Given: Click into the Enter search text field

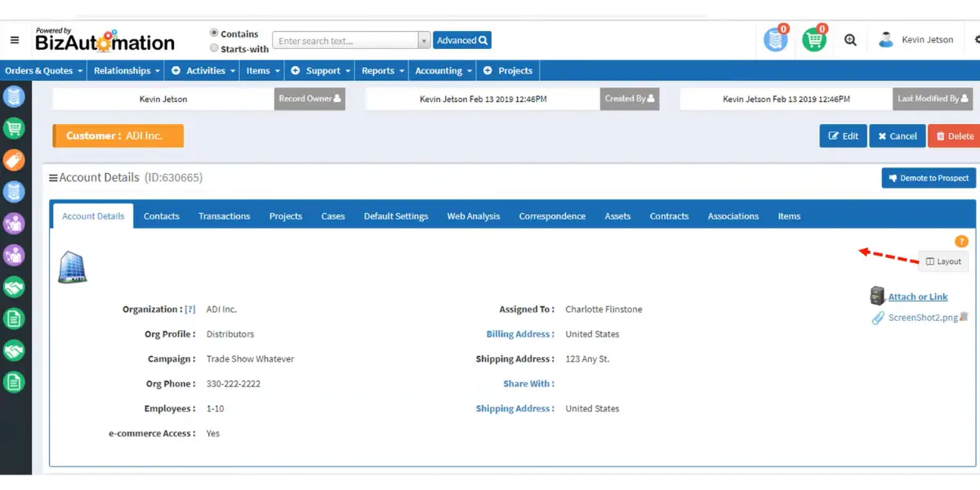Looking at the screenshot, I should coord(345,41).
